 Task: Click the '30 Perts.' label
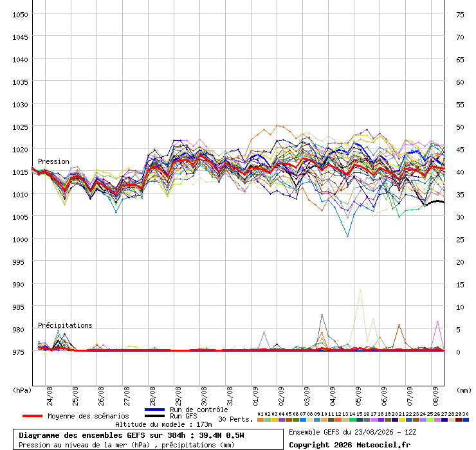[x=235, y=419]
